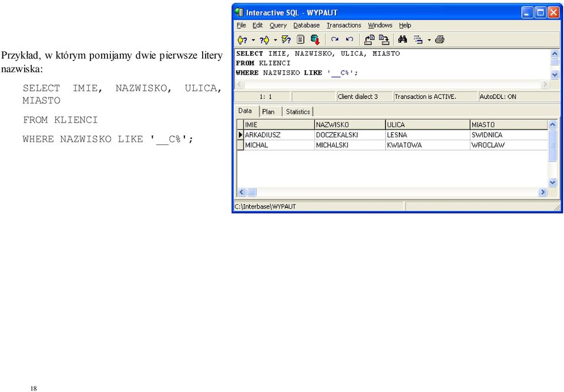
Task: Click the SQL editor scroll left arrow
Action: click(x=240, y=85)
